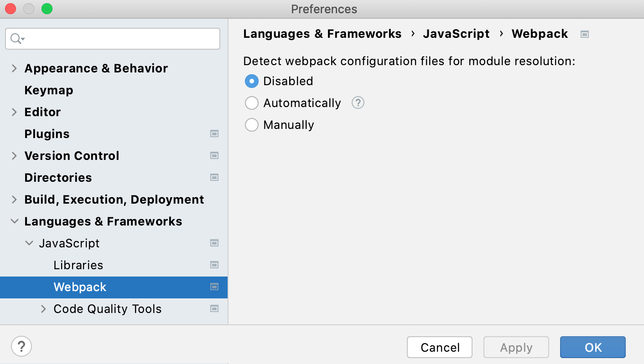Collapse the Languages & Frameworks section
This screenshot has height=364, width=644.
pyautogui.click(x=14, y=221)
